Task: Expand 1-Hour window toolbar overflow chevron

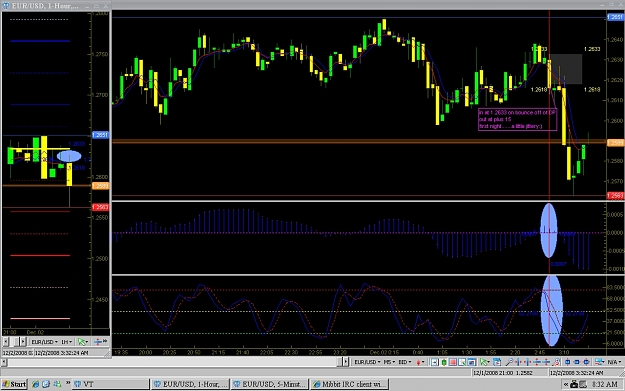Action: (x=105, y=341)
